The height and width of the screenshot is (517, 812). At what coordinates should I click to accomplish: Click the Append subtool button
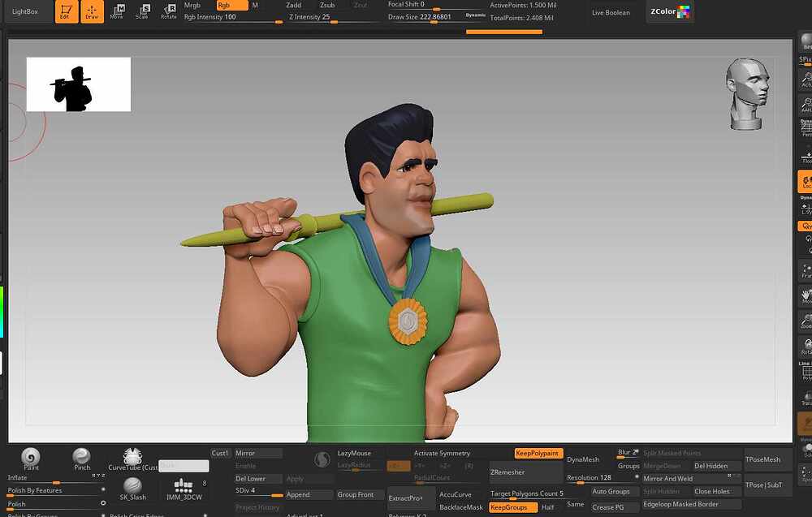click(x=309, y=495)
